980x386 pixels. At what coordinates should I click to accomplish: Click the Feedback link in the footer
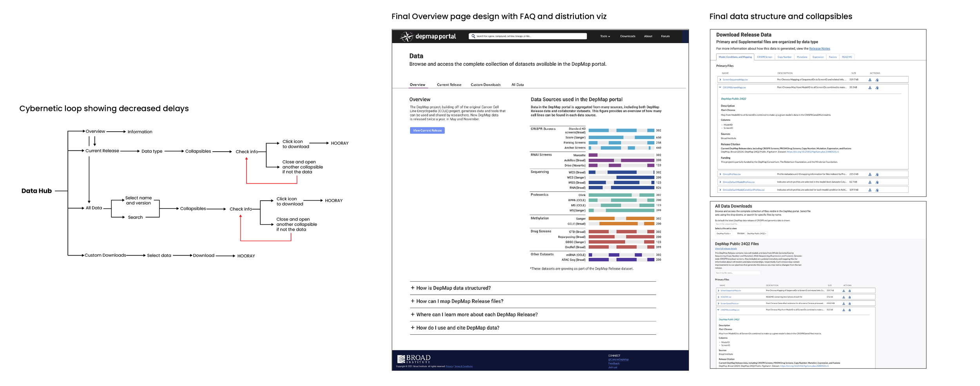coord(614,363)
